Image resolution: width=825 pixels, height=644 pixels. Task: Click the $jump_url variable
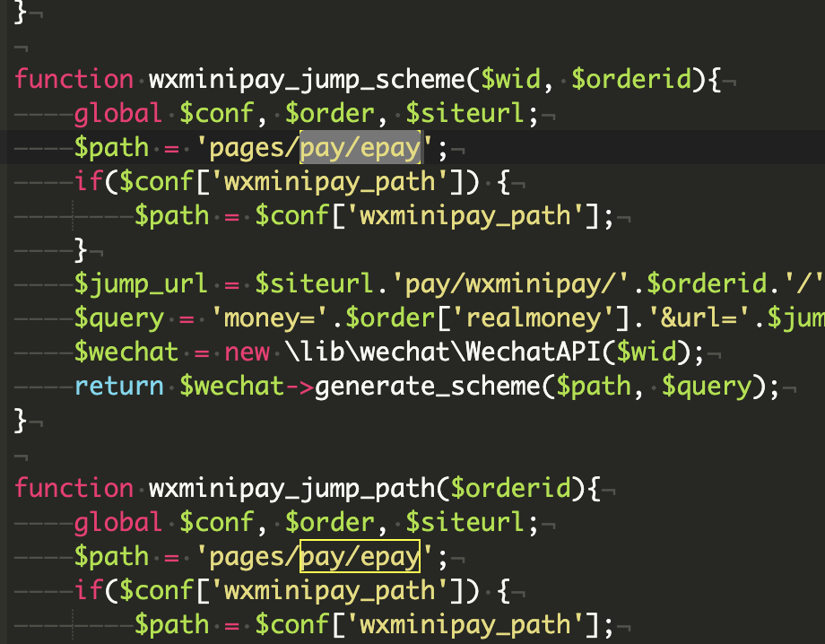click(142, 284)
